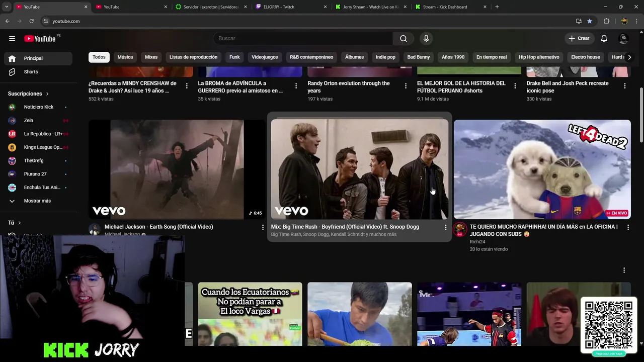Expand Mostrar más subscriptions
Screen dimensions: 644x362
pos(38,201)
